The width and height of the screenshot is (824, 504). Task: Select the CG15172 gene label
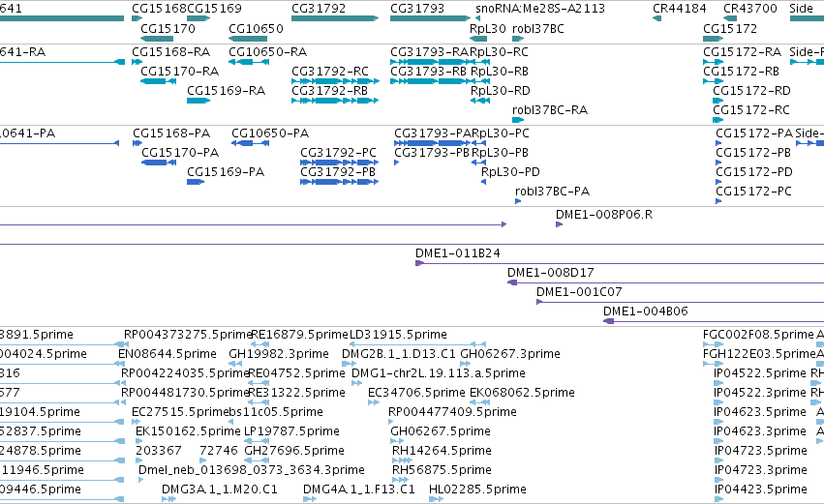tap(730, 28)
